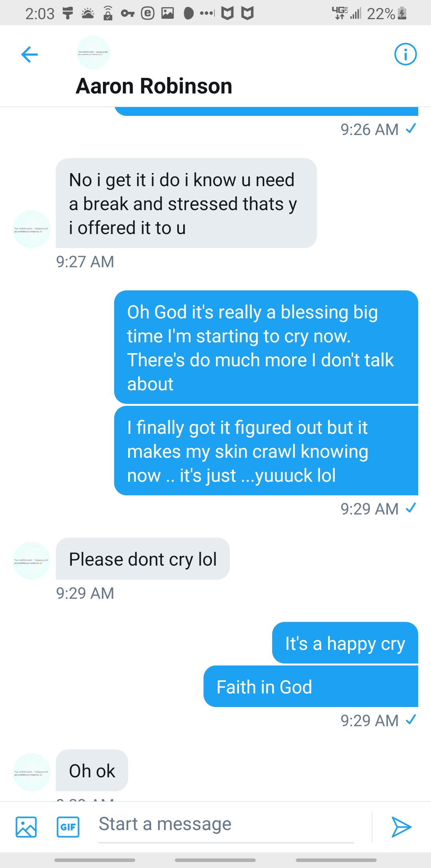Tap the VPN key status icon
This screenshot has width=431, height=868.
[127, 14]
